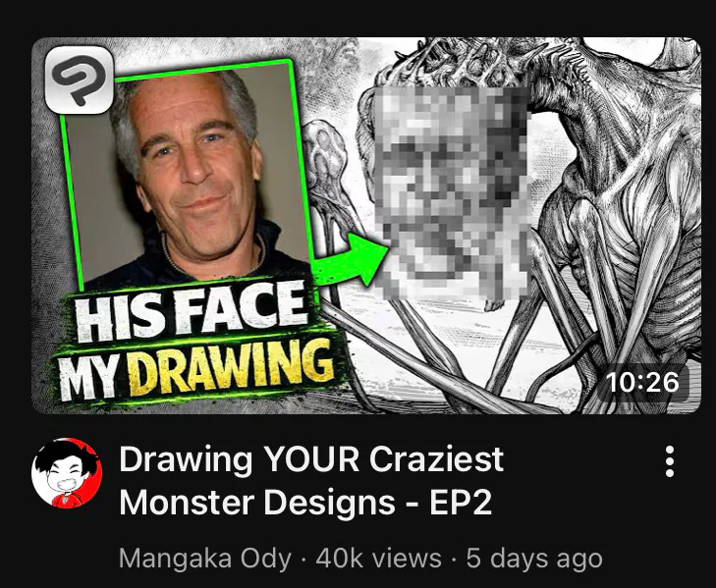Click the EP2 text in the title
The width and height of the screenshot is (716, 588).
coord(461,502)
